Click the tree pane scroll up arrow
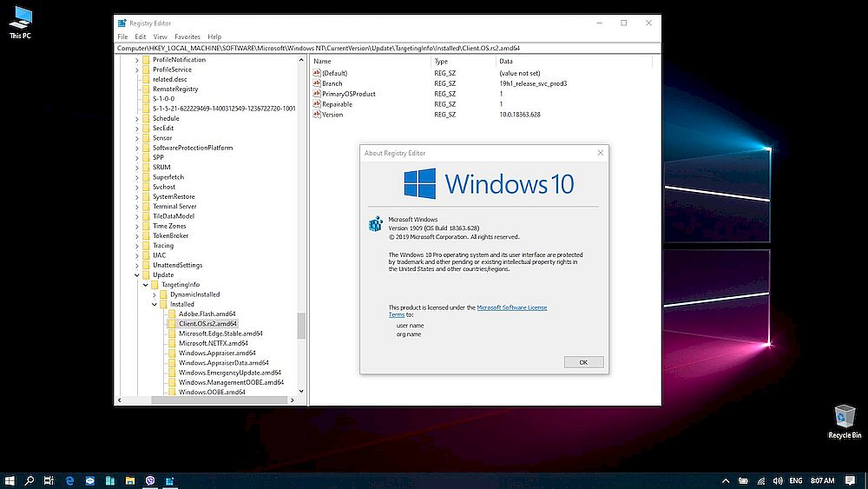The height and width of the screenshot is (489, 868). [x=301, y=60]
